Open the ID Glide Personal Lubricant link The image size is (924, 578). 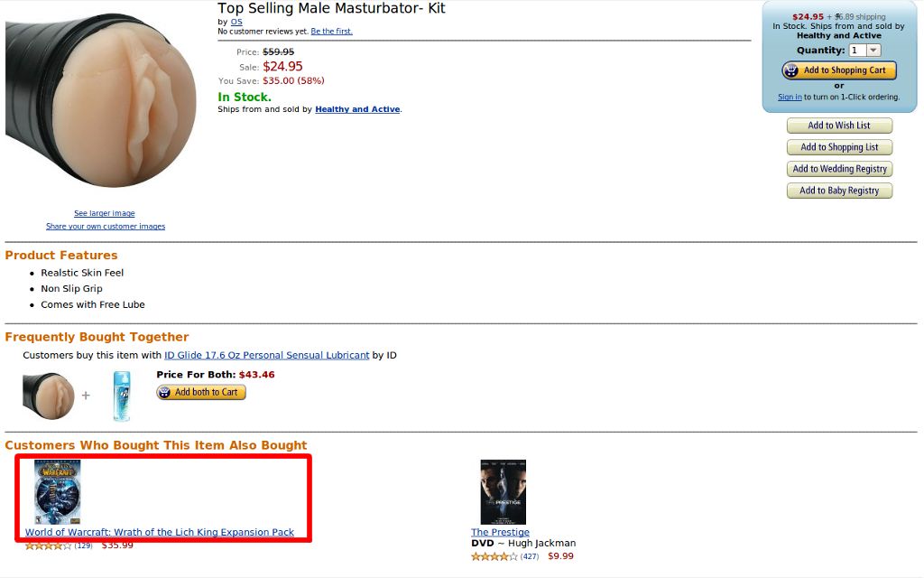coord(266,355)
